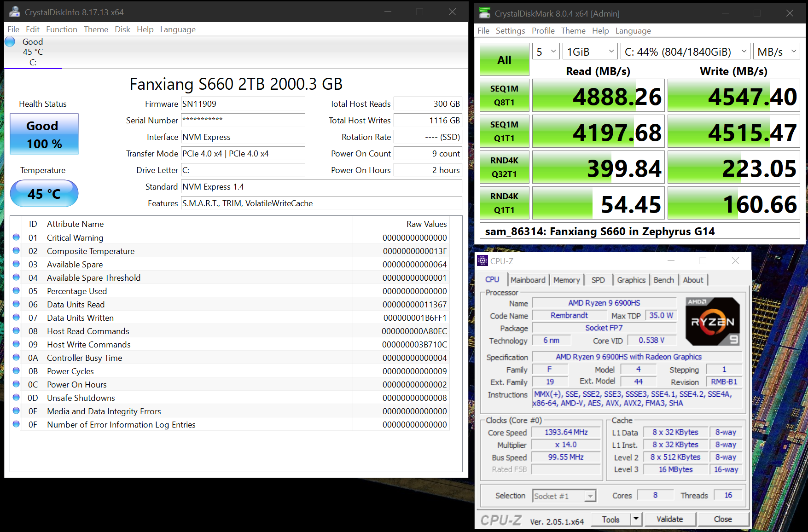Screen dimensions: 808x532
Task: Select the C: disk entry with Good 45 °C
Action: [x=33, y=52]
